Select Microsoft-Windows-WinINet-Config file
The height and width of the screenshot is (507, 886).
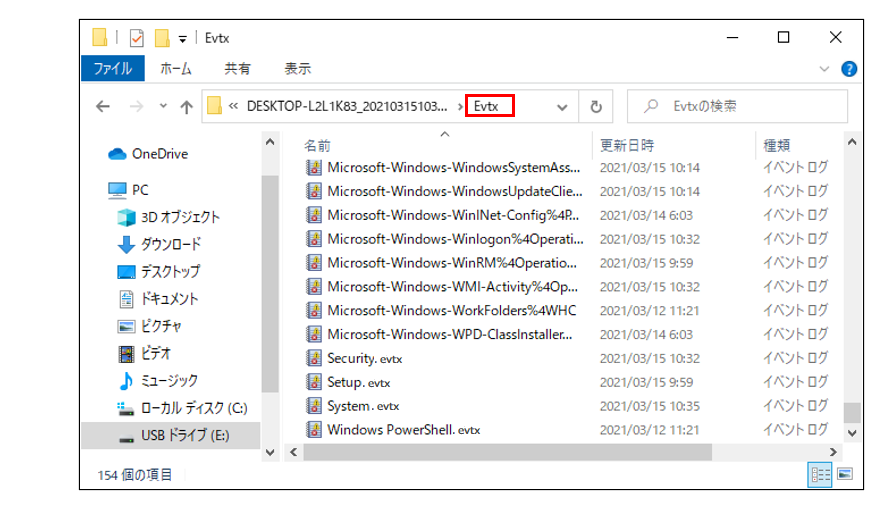[444, 215]
